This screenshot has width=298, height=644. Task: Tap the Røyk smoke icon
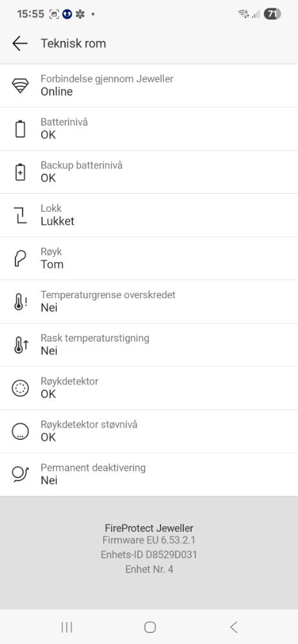point(20,258)
